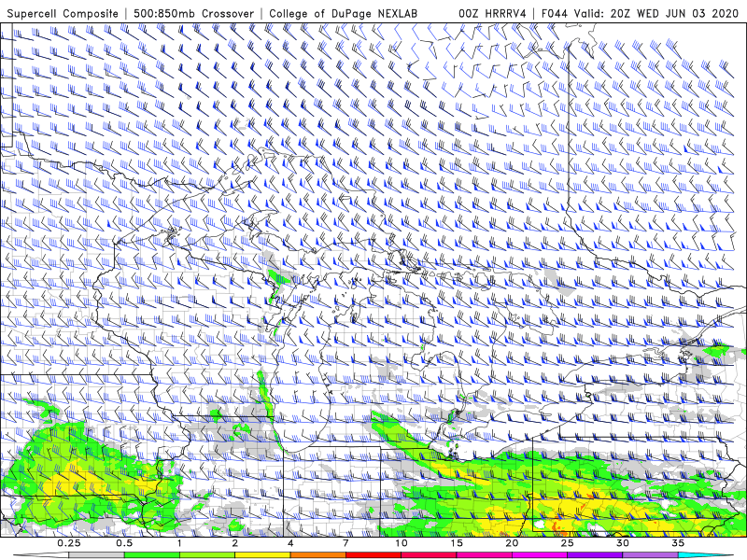Viewport: 747px width, 560px height.
Task: Click the "2" legend value
Action: [x=235, y=543]
